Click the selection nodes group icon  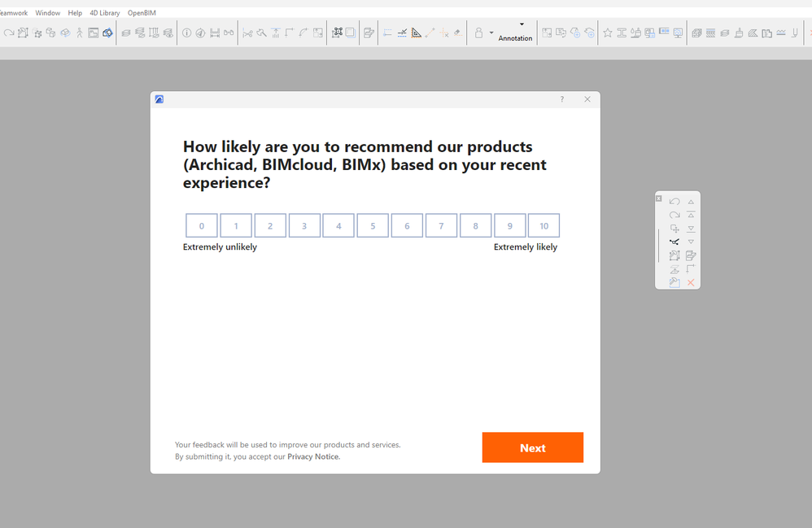pyautogui.click(x=337, y=33)
